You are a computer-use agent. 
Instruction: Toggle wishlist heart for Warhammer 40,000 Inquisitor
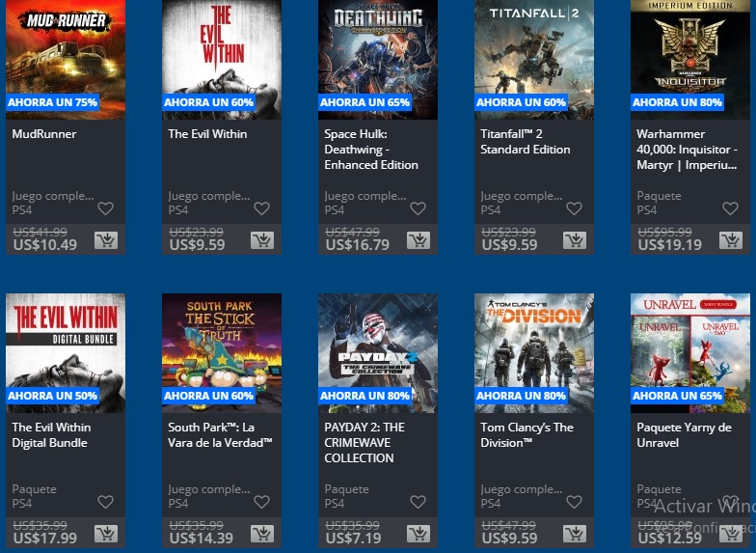click(x=731, y=208)
